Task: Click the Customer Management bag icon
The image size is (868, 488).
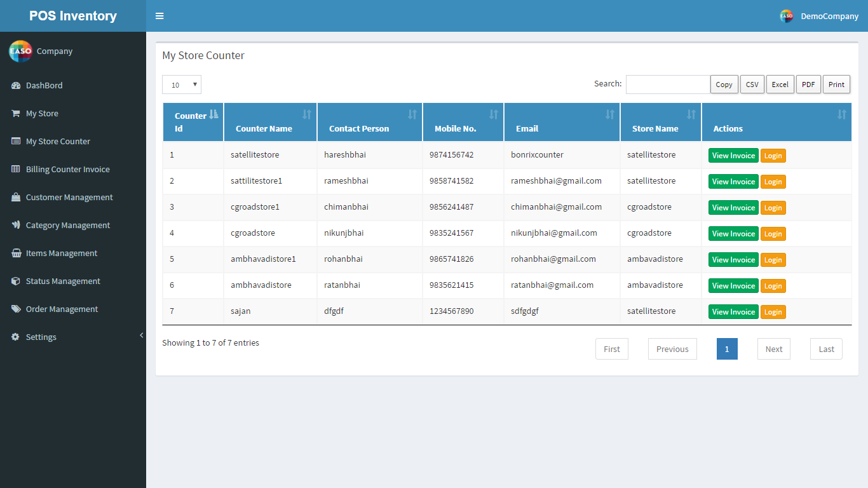Action: (x=16, y=197)
